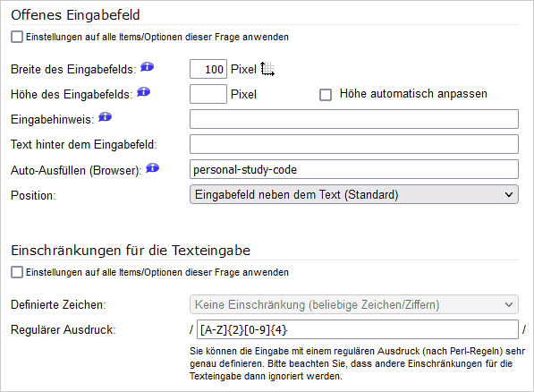The image size is (534, 392).
Task: Open the Definierte Zeichen dropdown
Action: (354, 304)
